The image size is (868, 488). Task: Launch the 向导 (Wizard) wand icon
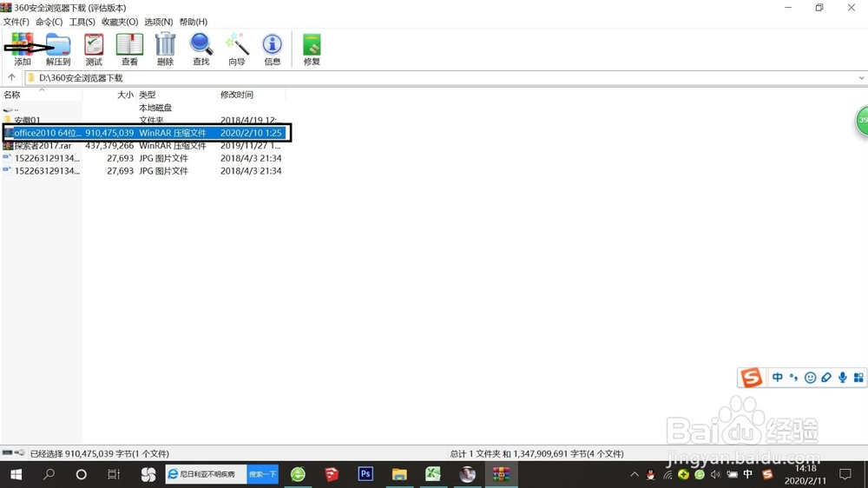tap(237, 49)
